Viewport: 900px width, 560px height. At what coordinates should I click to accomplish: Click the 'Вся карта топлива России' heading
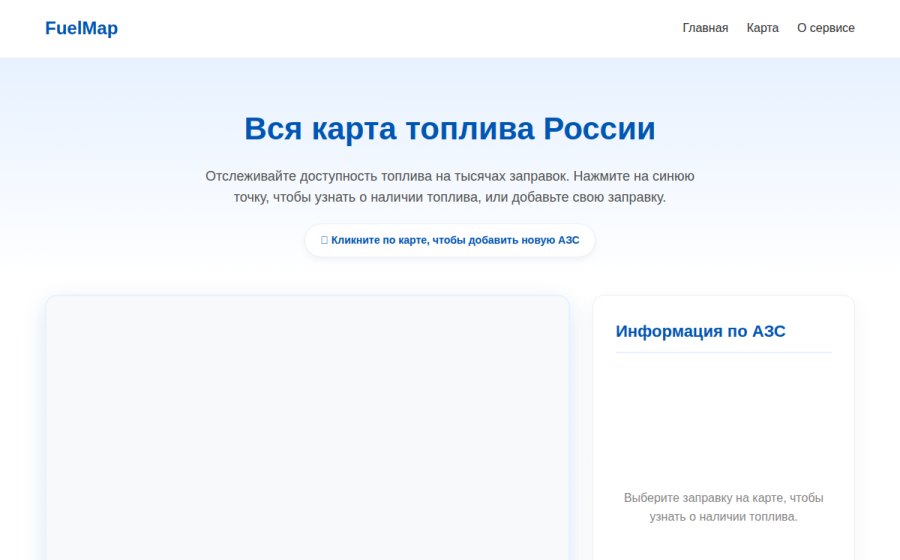(x=450, y=129)
